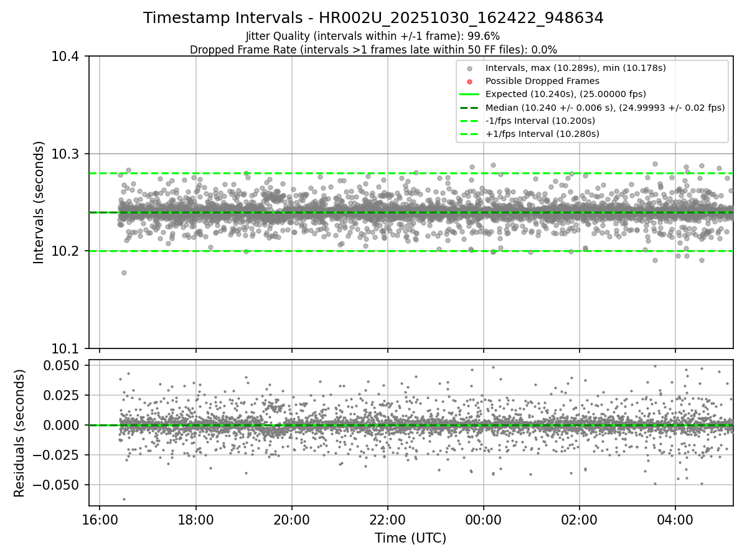Click the 22:00 tick label on time axis

tap(388, 519)
